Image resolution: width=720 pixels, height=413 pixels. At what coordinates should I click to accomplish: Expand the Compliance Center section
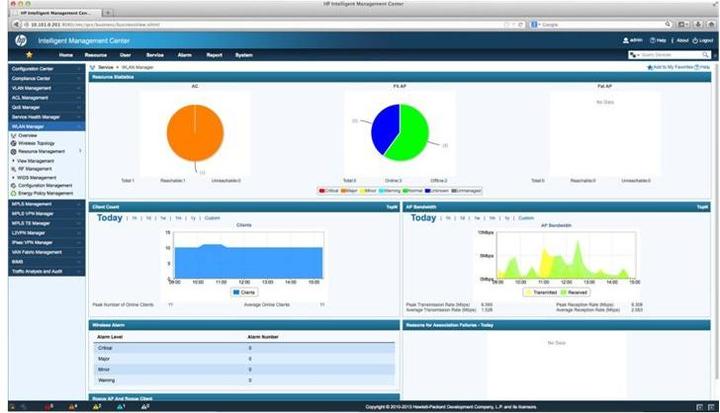coord(46,79)
